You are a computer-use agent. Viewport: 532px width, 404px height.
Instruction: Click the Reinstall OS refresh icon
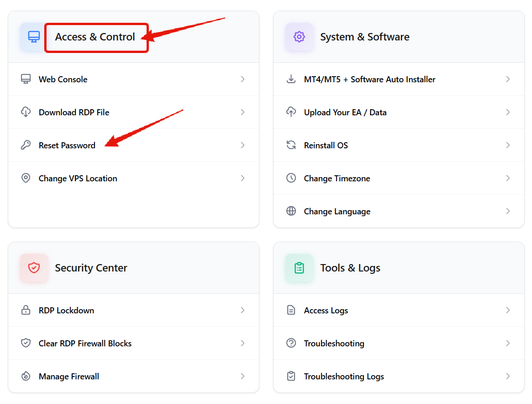(291, 145)
